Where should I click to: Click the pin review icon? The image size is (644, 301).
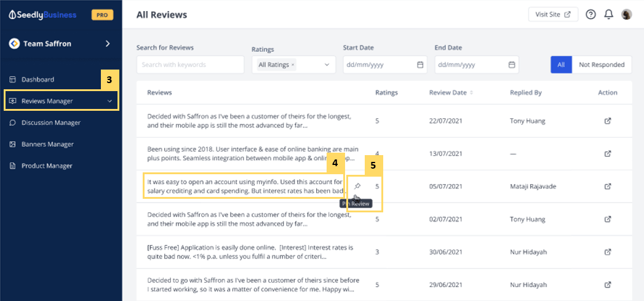357,187
